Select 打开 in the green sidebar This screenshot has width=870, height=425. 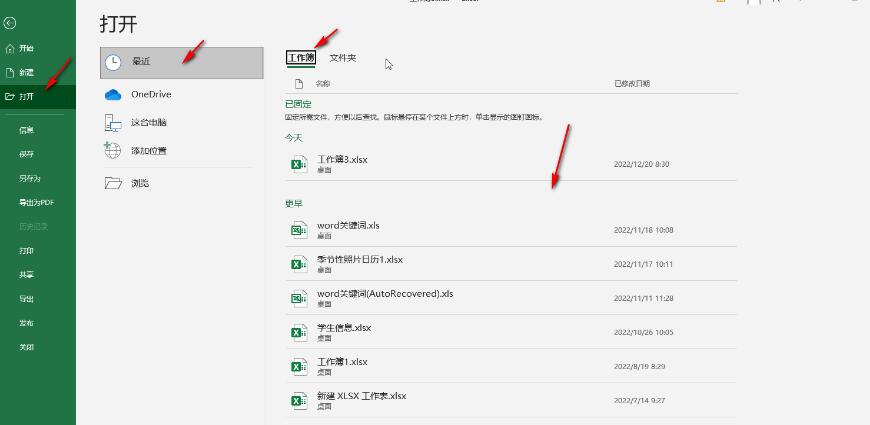(38, 97)
